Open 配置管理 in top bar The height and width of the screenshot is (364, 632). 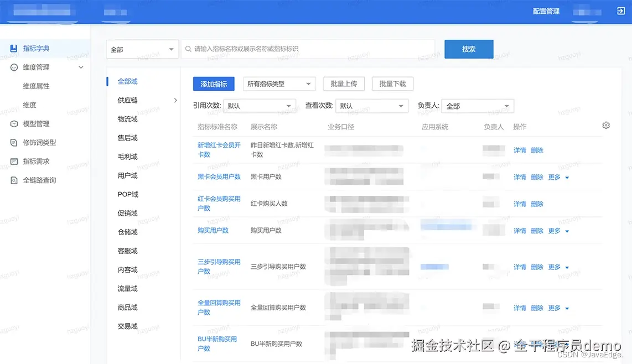click(546, 11)
